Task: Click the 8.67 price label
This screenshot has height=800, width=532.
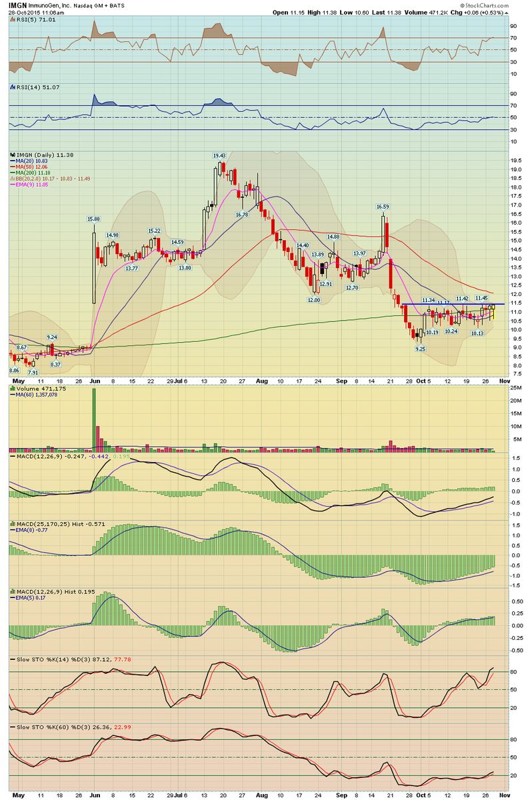Action: [x=22, y=347]
